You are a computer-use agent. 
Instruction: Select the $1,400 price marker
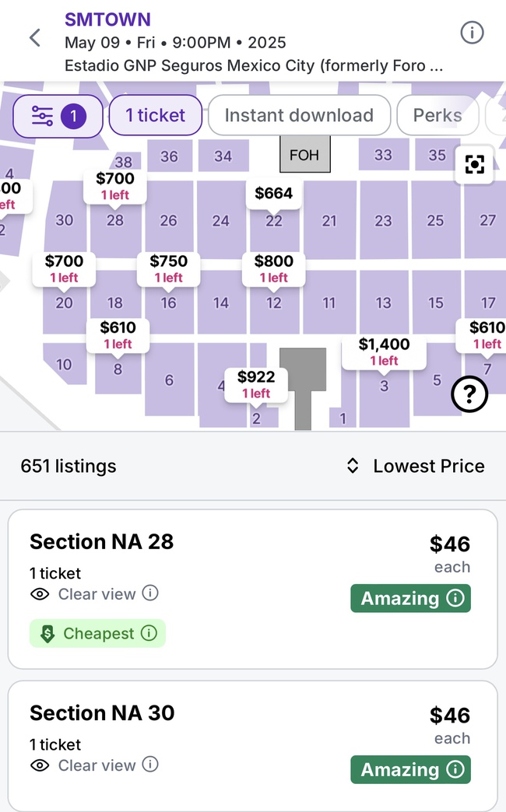pos(384,352)
